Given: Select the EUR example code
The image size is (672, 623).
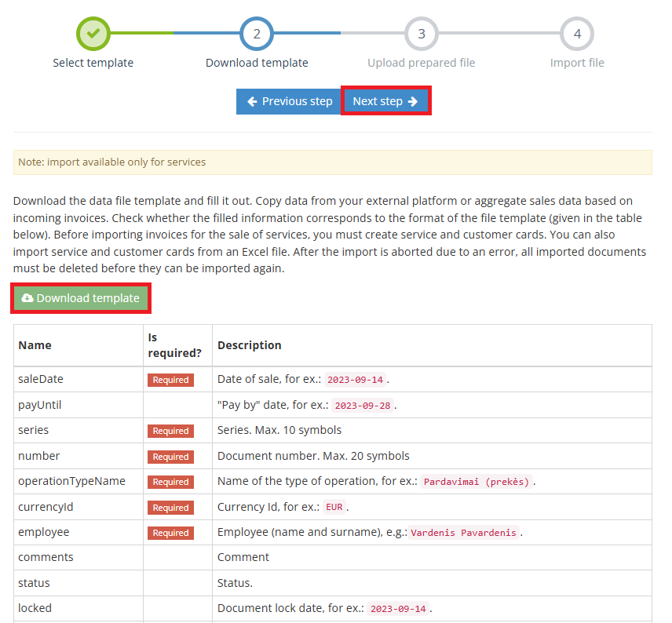Looking at the screenshot, I should (334, 507).
